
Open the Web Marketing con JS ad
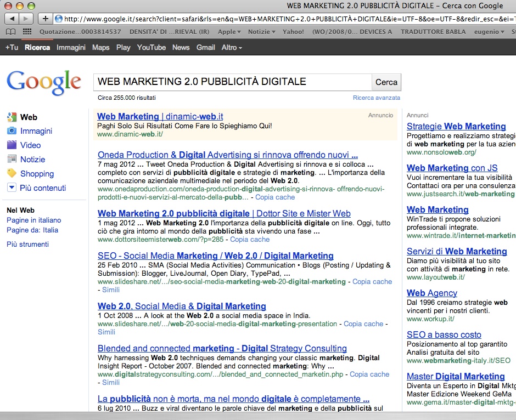point(452,168)
